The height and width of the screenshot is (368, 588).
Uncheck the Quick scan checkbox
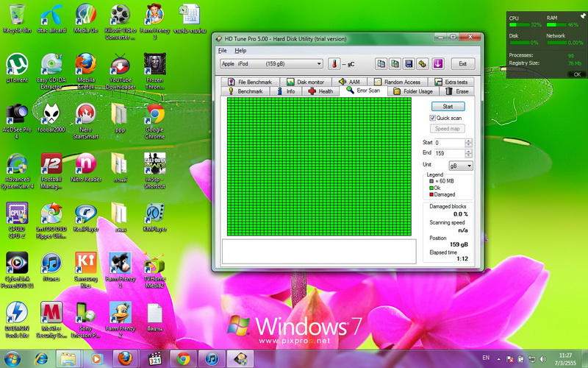(434, 118)
